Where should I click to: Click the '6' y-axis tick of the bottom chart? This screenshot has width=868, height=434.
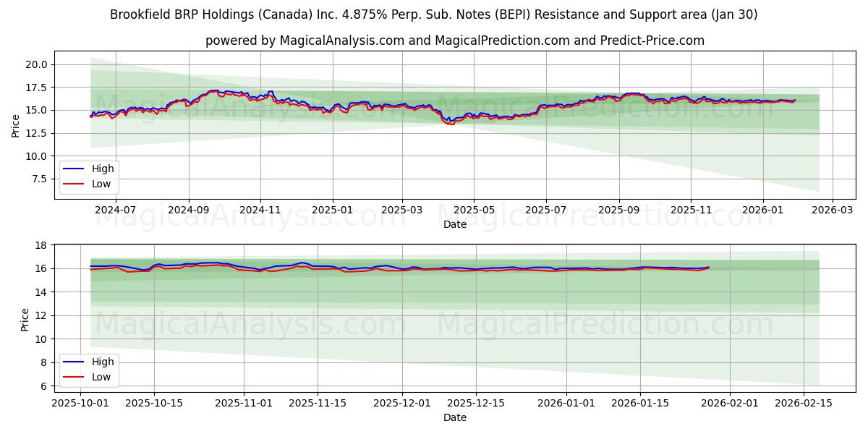[46, 386]
